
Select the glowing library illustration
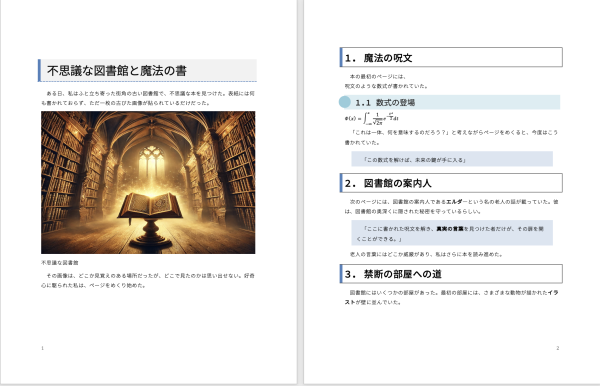[148, 182]
